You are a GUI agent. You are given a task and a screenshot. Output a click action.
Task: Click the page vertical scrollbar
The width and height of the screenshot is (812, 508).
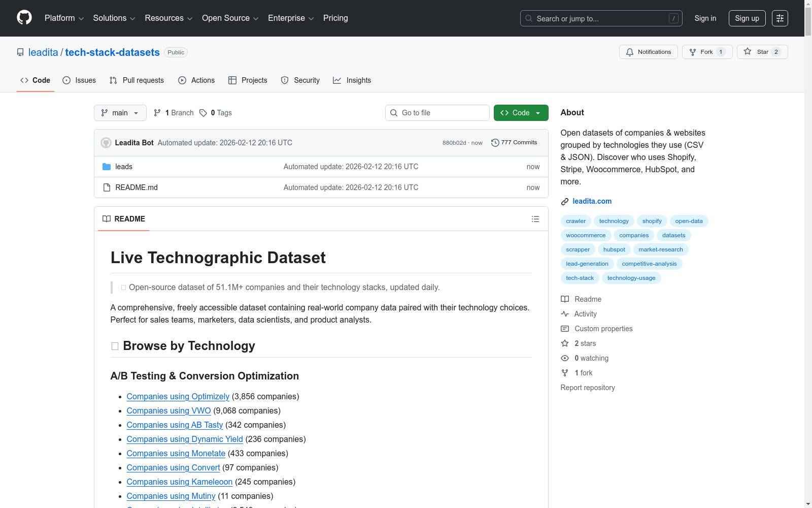coord(808,254)
